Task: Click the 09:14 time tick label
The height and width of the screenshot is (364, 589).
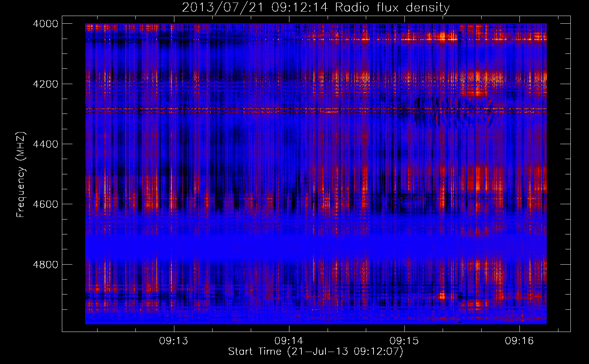Action: click(289, 341)
